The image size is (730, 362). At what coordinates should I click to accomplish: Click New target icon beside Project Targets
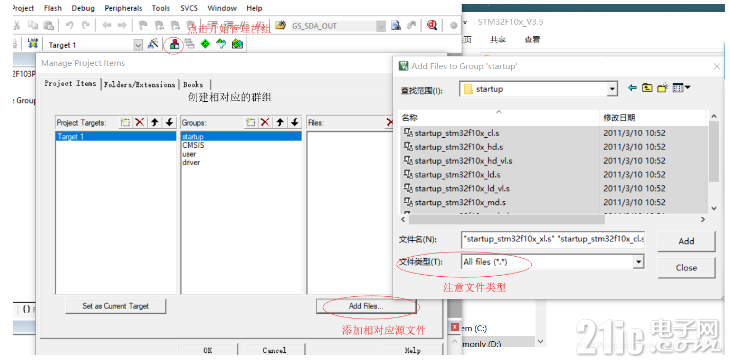pos(125,122)
